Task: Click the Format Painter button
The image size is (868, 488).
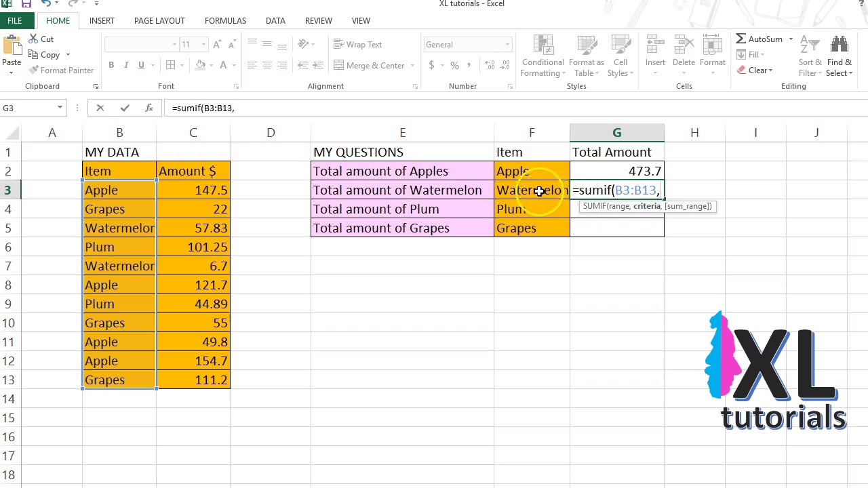Action: 61,70
